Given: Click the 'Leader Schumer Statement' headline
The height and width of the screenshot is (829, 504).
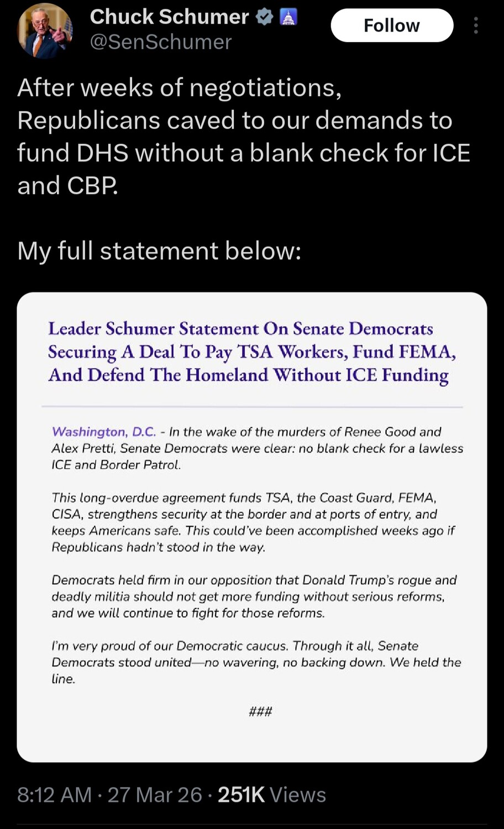Looking at the screenshot, I should (251, 352).
